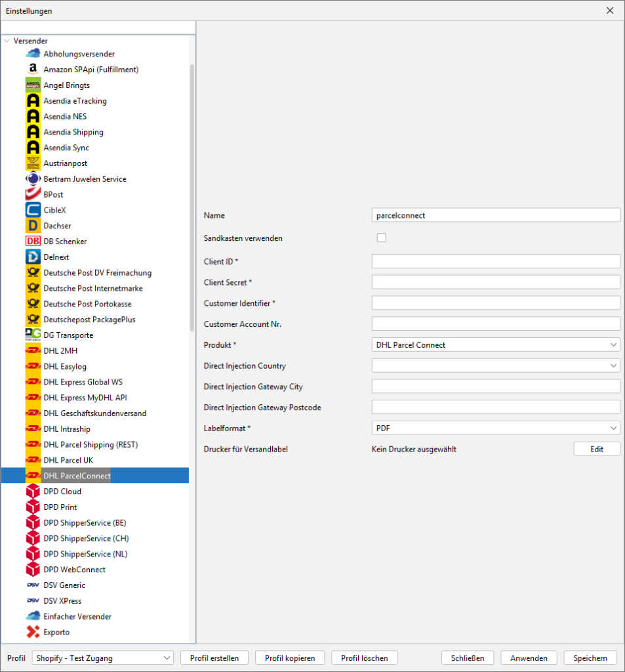The width and height of the screenshot is (625, 672).
Task: Expand the Direct Injection Country dropdown
Action: pyautogui.click(x=495, y=366)
